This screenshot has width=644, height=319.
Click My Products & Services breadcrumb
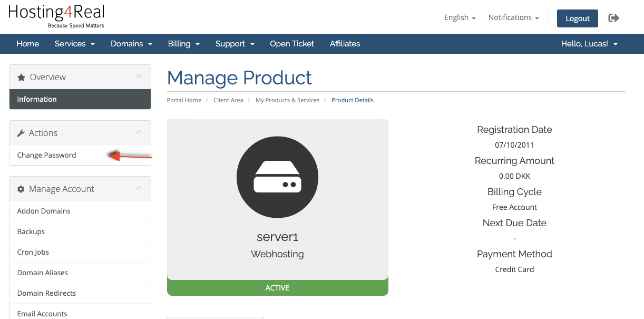287,100
